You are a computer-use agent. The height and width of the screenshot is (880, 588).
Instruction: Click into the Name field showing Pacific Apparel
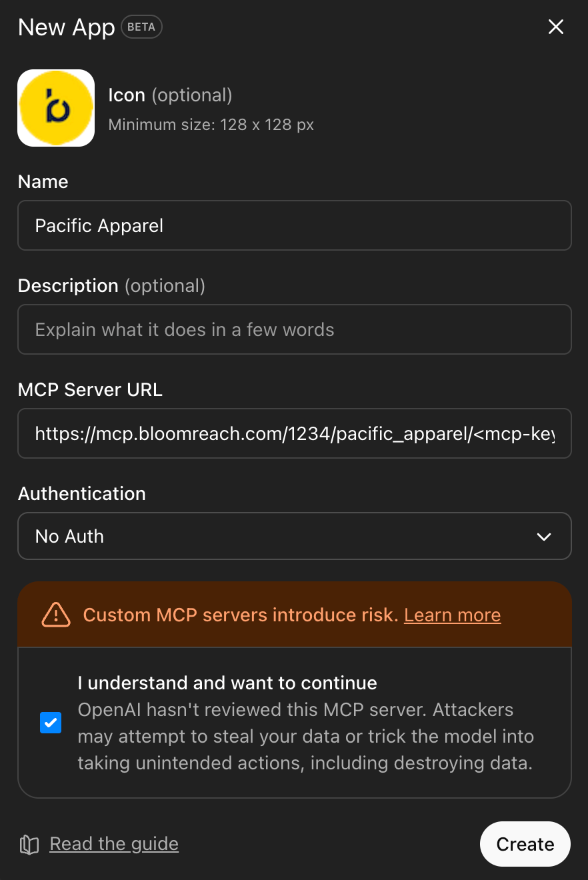tap(294, 225)
